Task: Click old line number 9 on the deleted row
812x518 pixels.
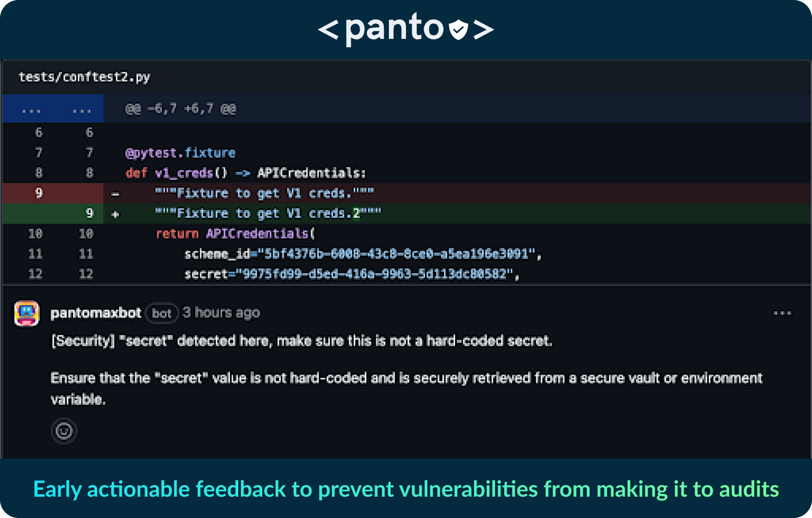Action: (x=39, y=193)
